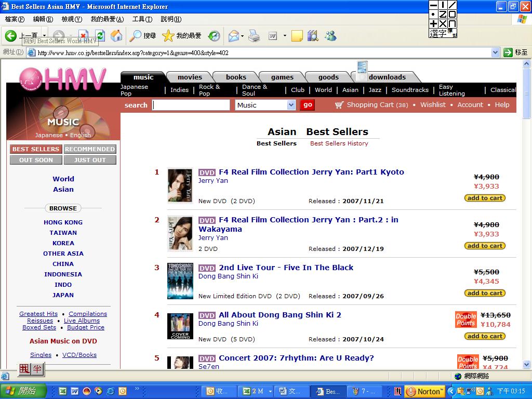Click the URL address field

tap(260, 52)
